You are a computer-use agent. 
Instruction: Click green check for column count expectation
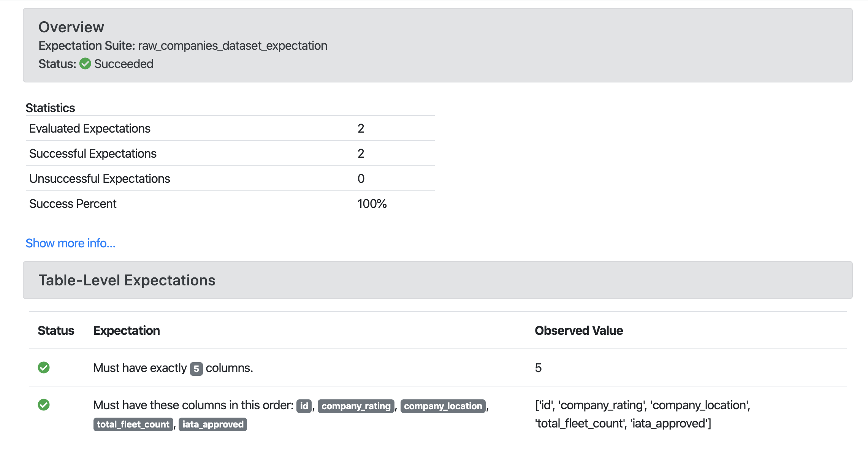[x=44, y=367]
